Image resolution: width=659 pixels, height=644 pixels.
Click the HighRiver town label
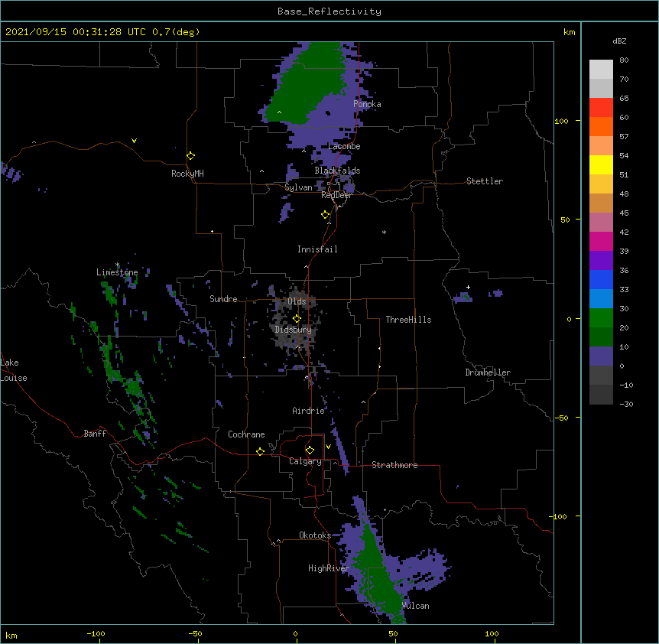click(329, 568)
